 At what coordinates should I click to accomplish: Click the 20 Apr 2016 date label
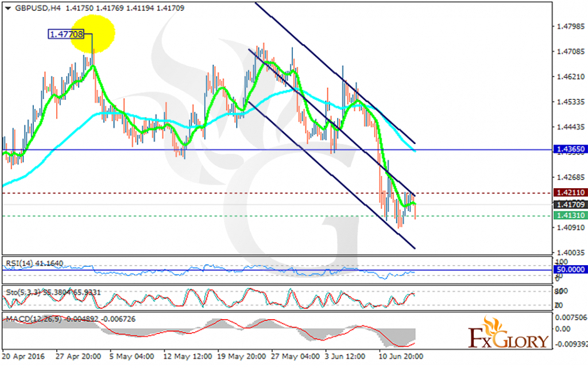click(x=23, y=356)
